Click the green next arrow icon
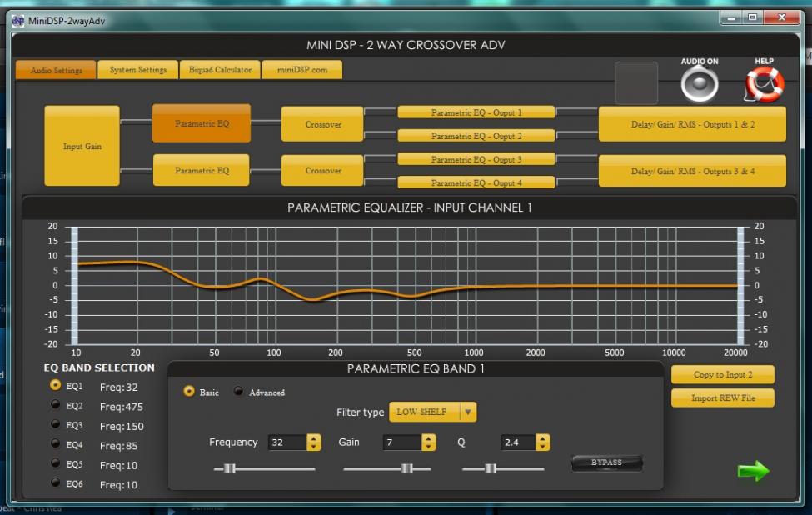812x515 pixels. coord(754,471)
